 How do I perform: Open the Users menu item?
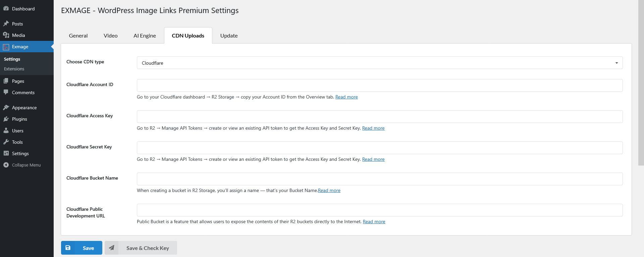[x=27, y=131]
